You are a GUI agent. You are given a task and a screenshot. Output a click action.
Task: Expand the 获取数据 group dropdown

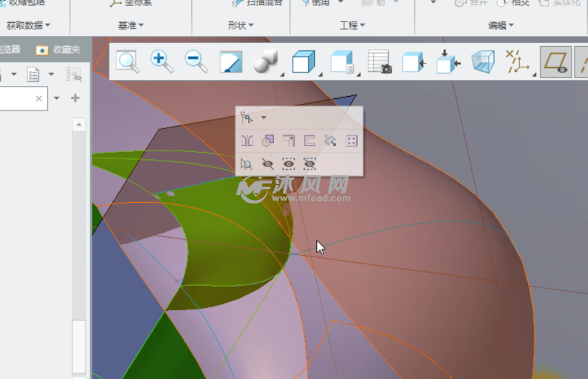coord(28,25)
